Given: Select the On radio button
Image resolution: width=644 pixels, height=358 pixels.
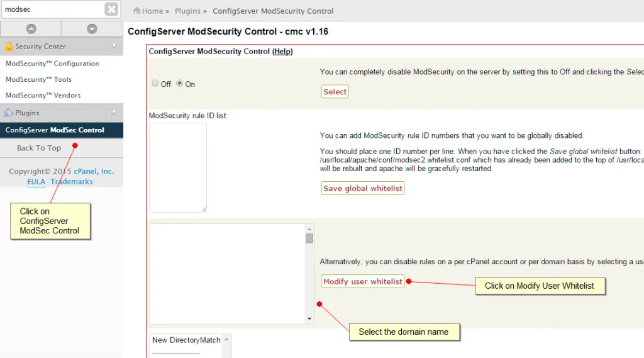Looking at the screenshot, I should [179, 83].
